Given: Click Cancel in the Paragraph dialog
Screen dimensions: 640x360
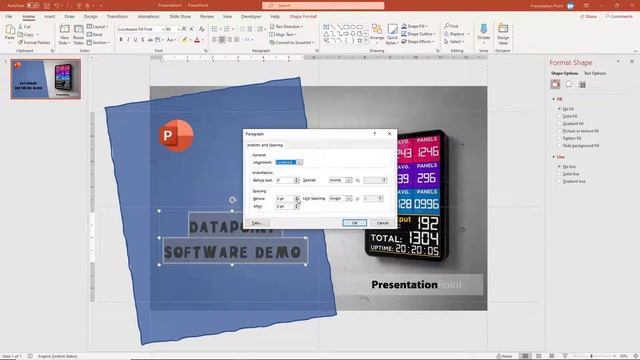Looking at the screenshot, I should [382, 223].
